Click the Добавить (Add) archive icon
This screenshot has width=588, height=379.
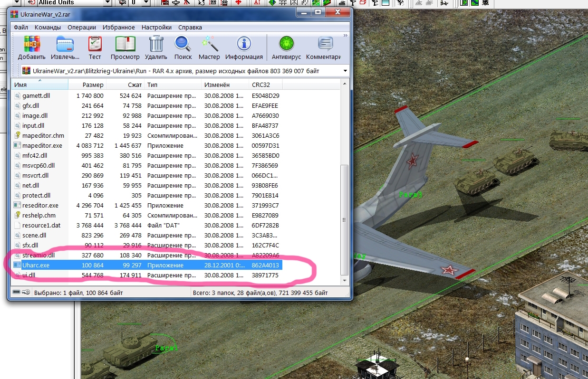click(32, 45)
